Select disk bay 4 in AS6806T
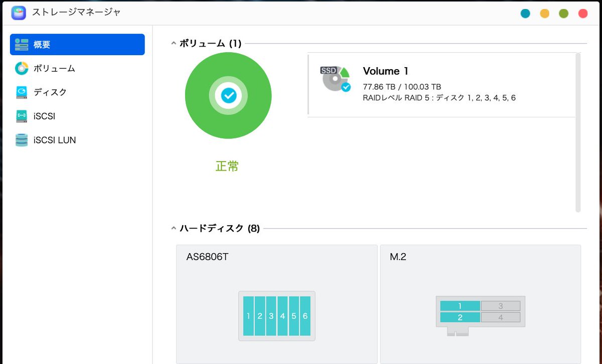602x364 pixels. [x=282, y=316]
